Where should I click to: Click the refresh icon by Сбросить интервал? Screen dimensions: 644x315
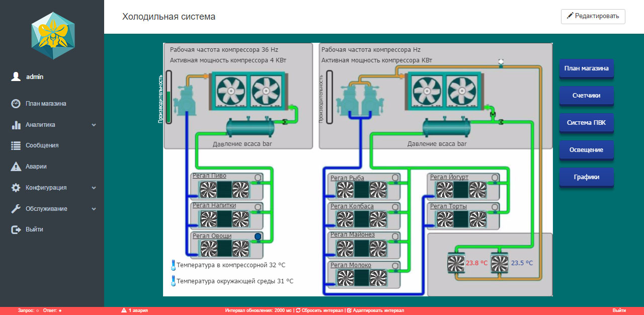tap(298, 310)
